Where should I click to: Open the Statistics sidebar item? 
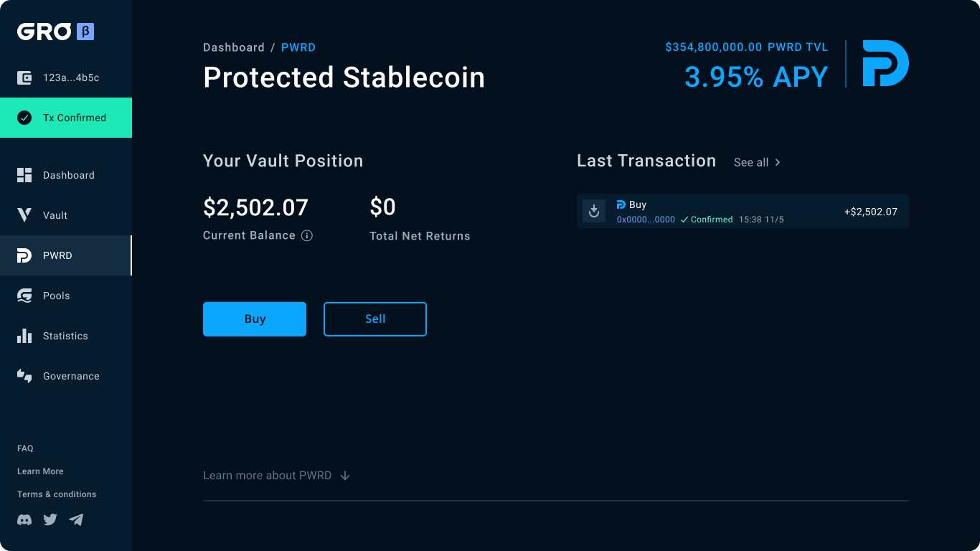(66, 336)
